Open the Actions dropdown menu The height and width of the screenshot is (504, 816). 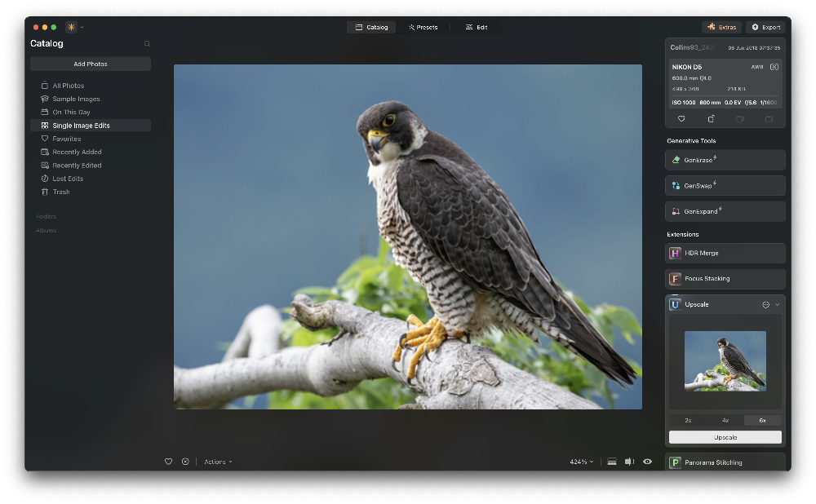click(x=218, y=462)
